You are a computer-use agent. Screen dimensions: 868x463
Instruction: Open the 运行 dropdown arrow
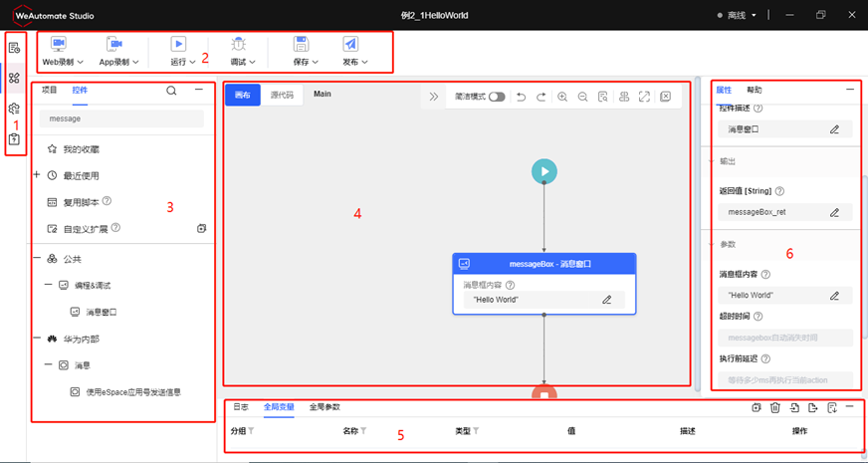[x=193, y=62]
